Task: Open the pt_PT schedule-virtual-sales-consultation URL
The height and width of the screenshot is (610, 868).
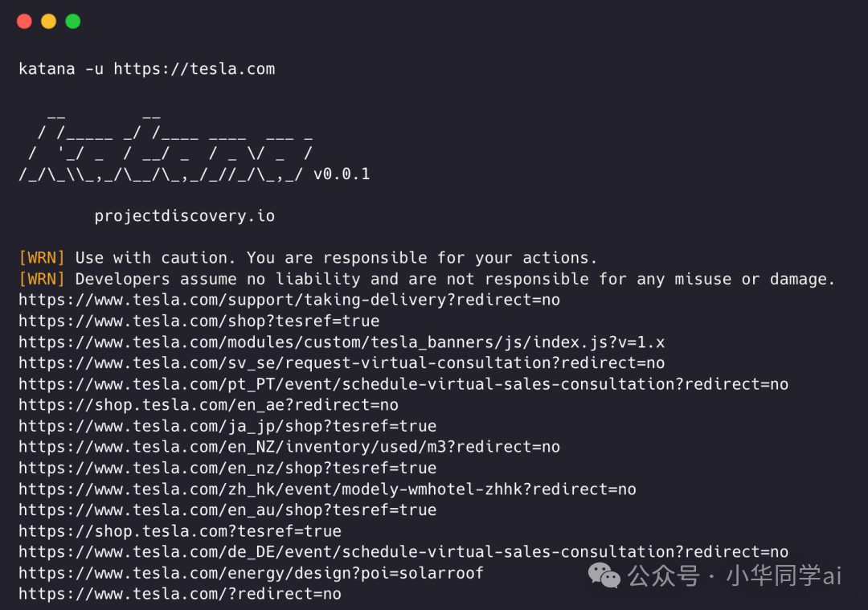Action: coord(403,384)
